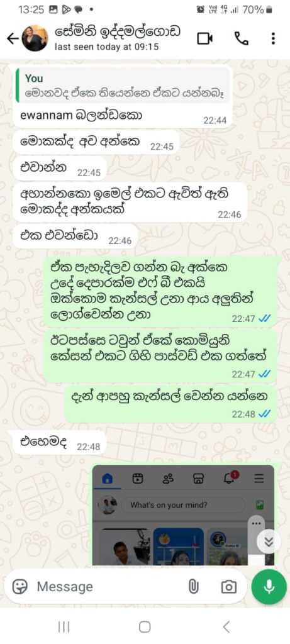Start a video call with contact

click(x=204, y=38)
